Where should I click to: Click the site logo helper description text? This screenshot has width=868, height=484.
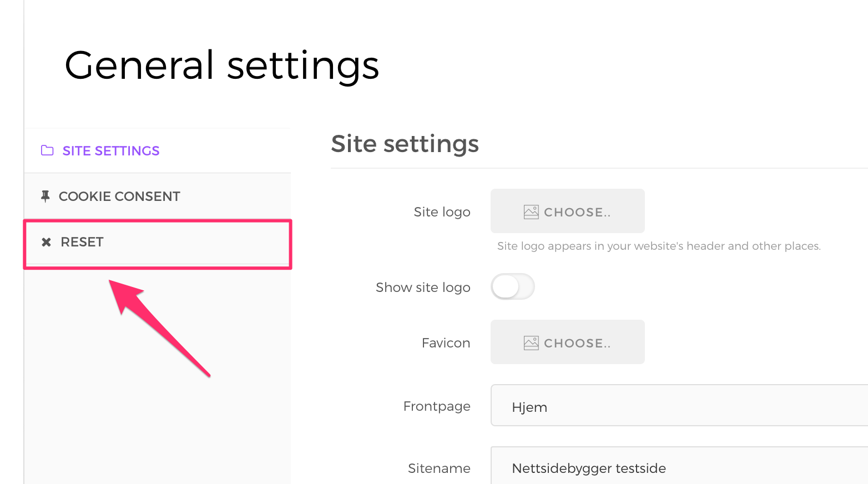tap(659, 246)
